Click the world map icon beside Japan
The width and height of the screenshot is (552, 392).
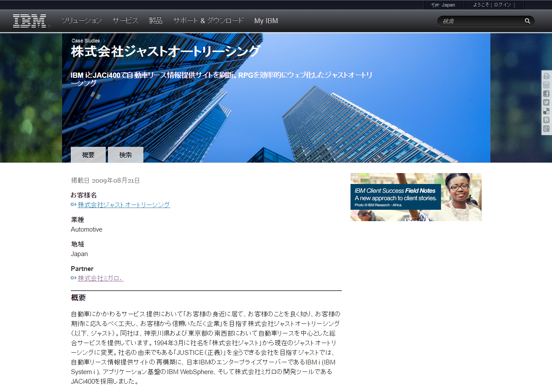coord(435,5)
